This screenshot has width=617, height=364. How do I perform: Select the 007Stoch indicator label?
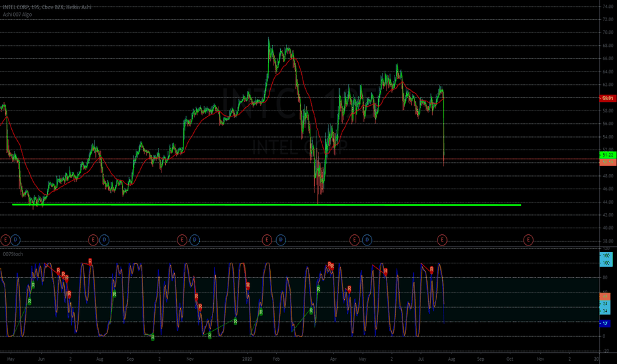click(x=13, y=254)
